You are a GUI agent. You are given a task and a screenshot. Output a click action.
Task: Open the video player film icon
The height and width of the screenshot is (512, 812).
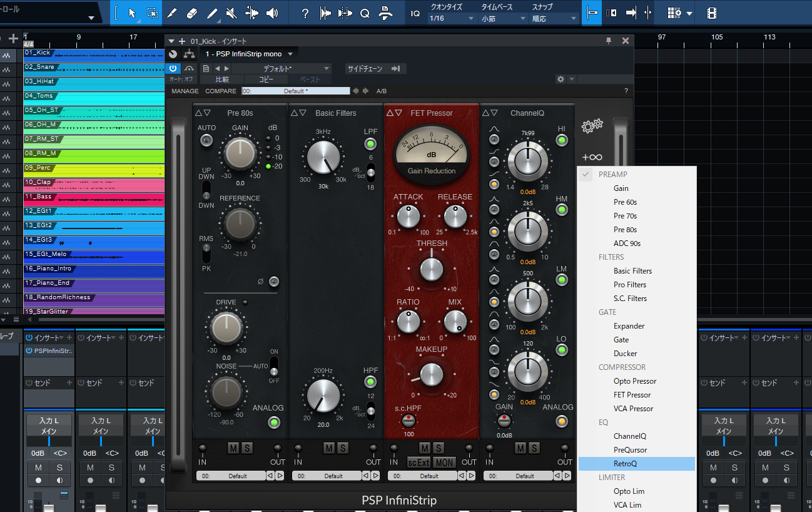pos(711,13)
